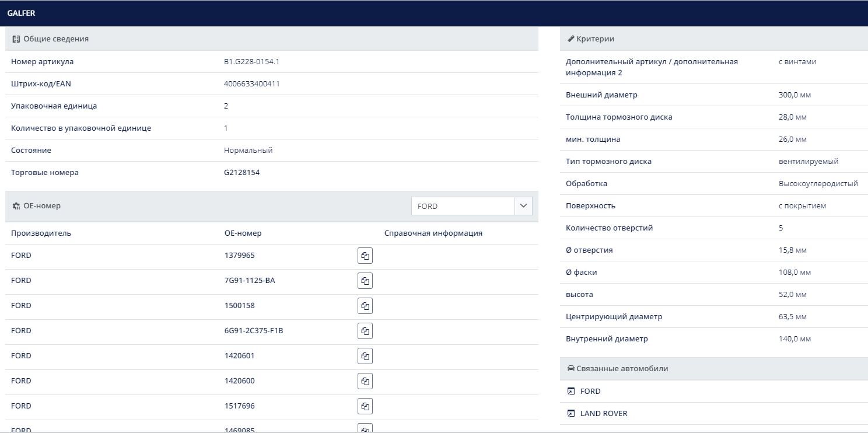Click OE number text 1517696
The image size is (868, 433).
pos(239,406)
